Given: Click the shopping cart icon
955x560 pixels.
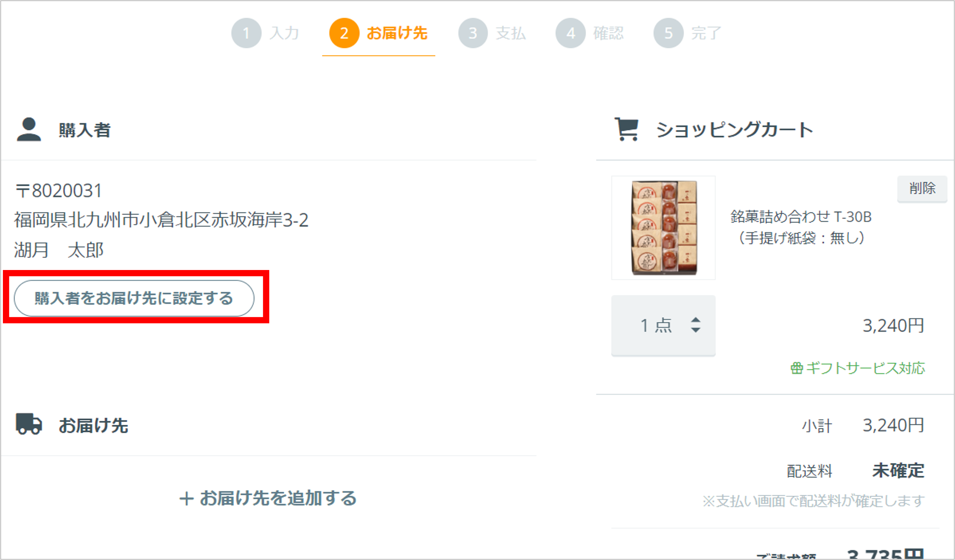Looking at the screenshot, I should point(626,129).
